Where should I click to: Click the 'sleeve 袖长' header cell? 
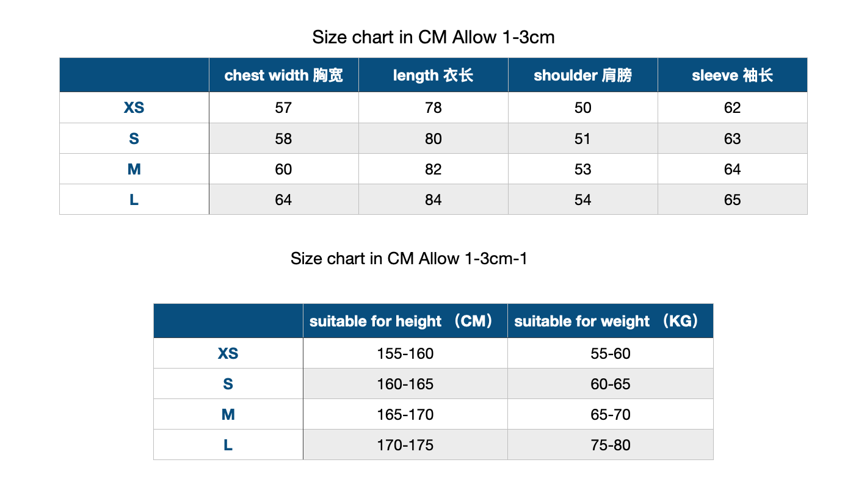[x=733, y=75]
